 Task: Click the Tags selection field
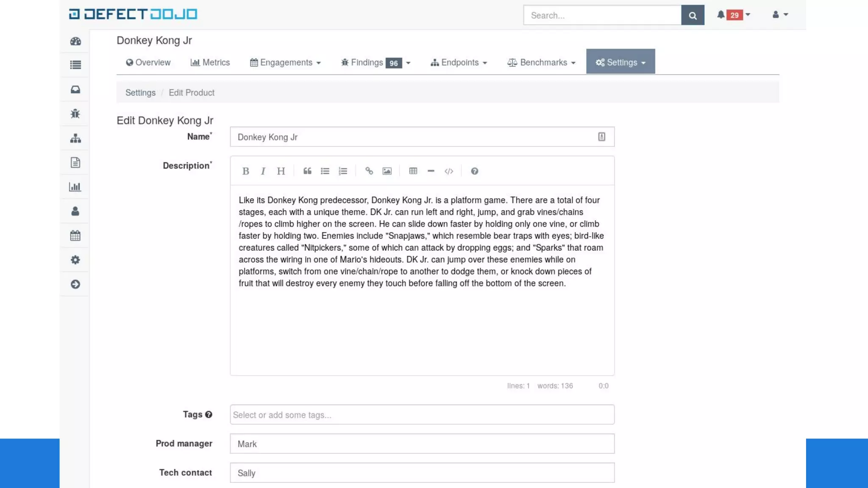[x=422, y=415]
